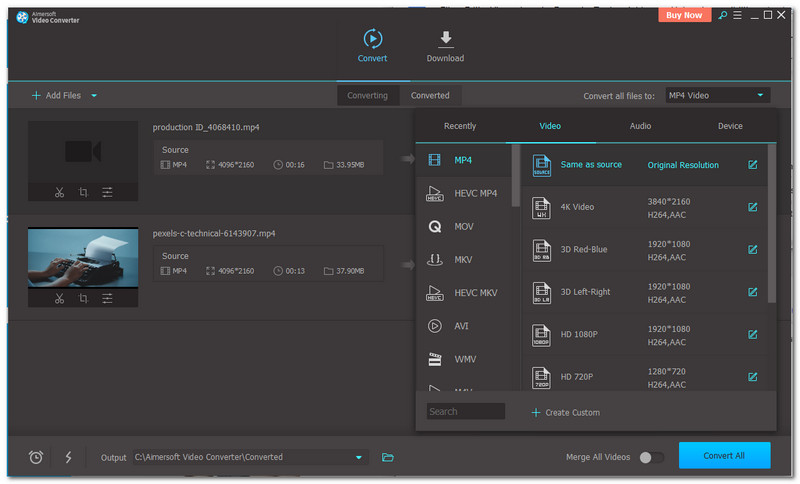Edit the 4K Video preset
Screen dimensions: 800x484
pos(752,207)
